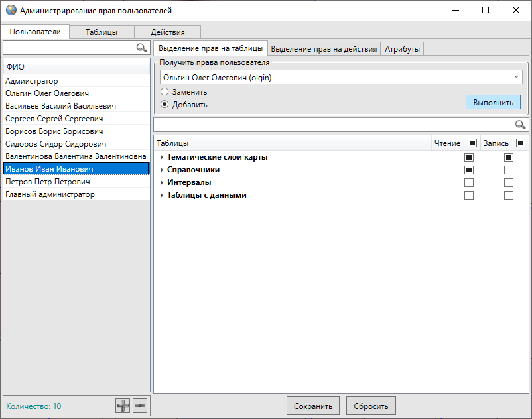Click the Сохранить button
The height and width of the screenshot is (419, 532).
[313, 406]
